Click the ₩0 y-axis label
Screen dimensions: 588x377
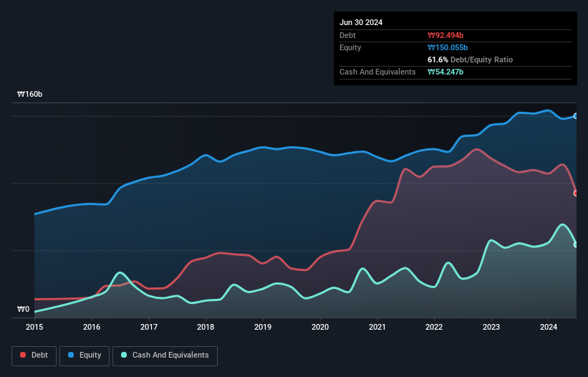click(23, 309)
